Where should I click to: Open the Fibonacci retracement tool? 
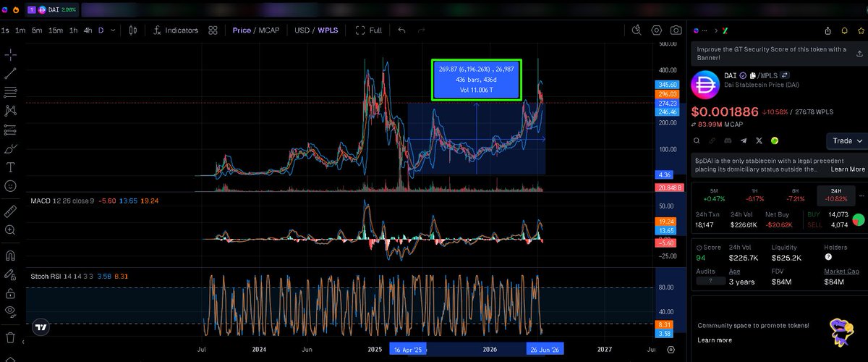click(11, 92)
